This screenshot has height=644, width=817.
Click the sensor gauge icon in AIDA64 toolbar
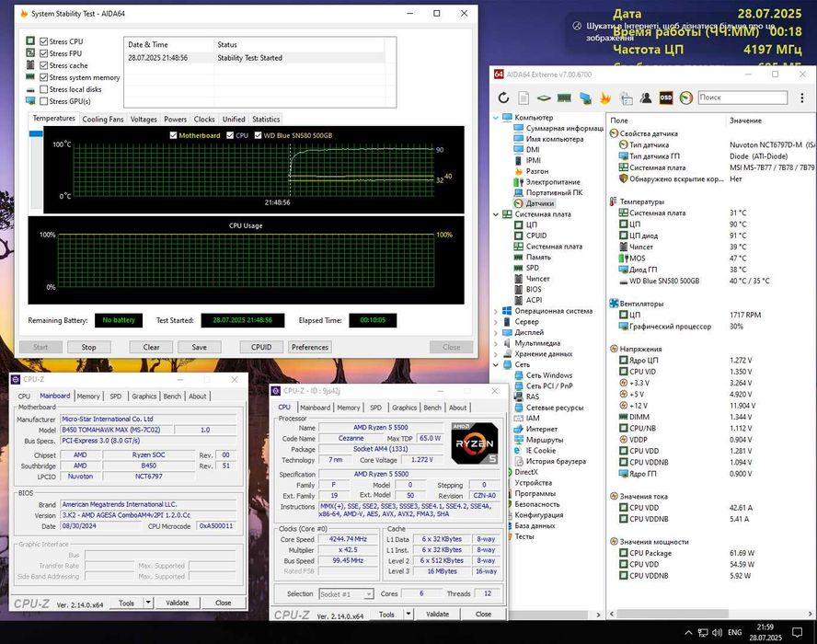[x=686, y=98]
